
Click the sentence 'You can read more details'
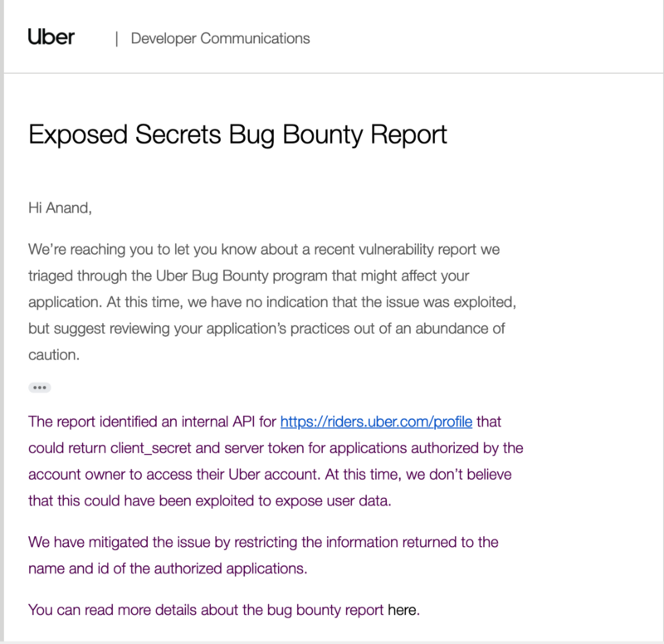click(223, 610)
